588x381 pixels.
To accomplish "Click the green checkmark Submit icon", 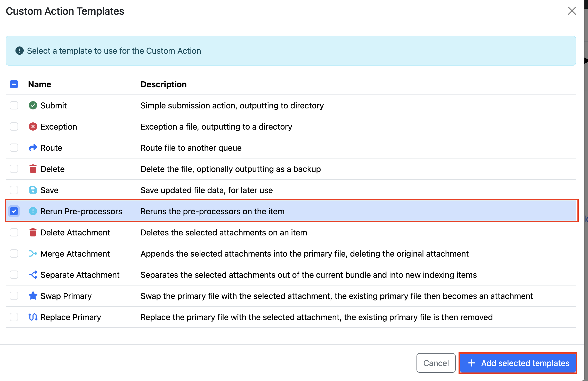I will pyautogui.click(x=33, y=105).
